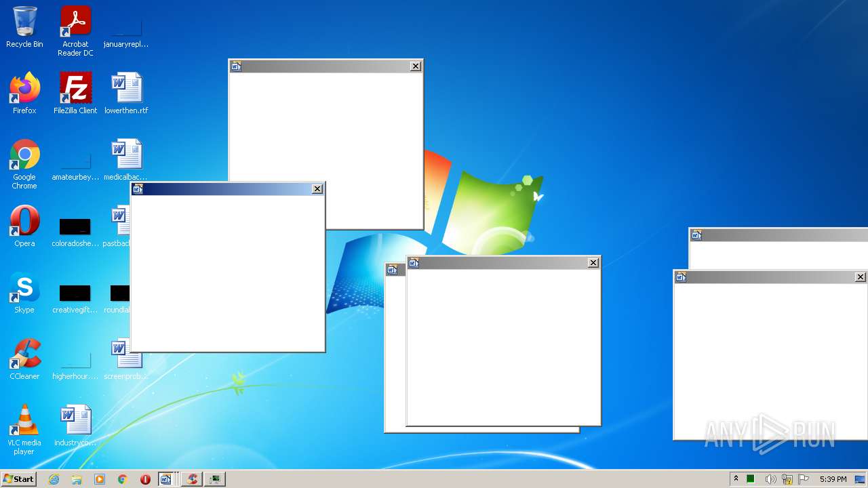Image resolution: width=868 pixels, height=488 pixels.
Task: Switch to the CCleaner taskbar button
Action: click(192, 479)
